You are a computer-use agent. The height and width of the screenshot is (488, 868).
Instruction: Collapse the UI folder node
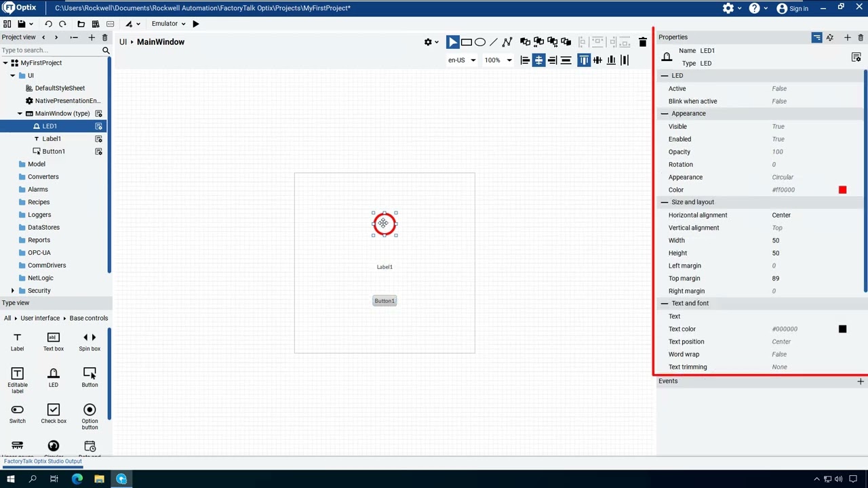click(12, 75)
